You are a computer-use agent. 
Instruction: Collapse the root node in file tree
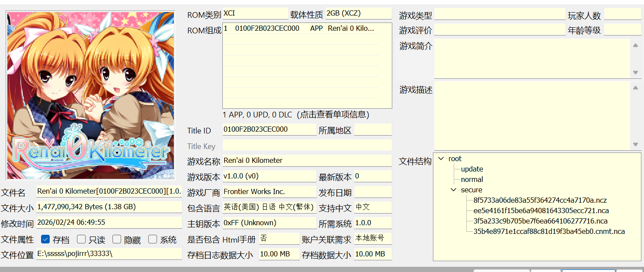(441, 159)
